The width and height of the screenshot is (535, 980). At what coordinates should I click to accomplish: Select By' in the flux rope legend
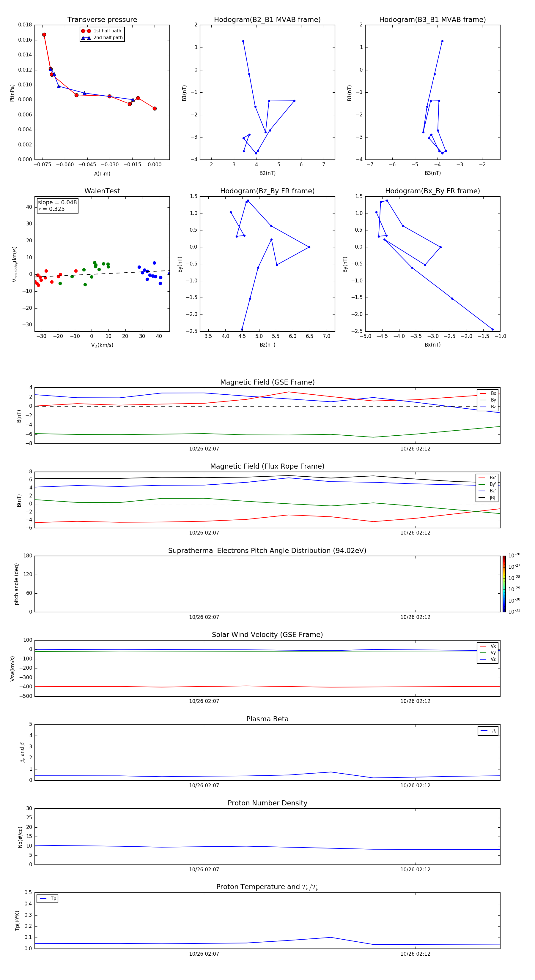click(x=487, y=484)
